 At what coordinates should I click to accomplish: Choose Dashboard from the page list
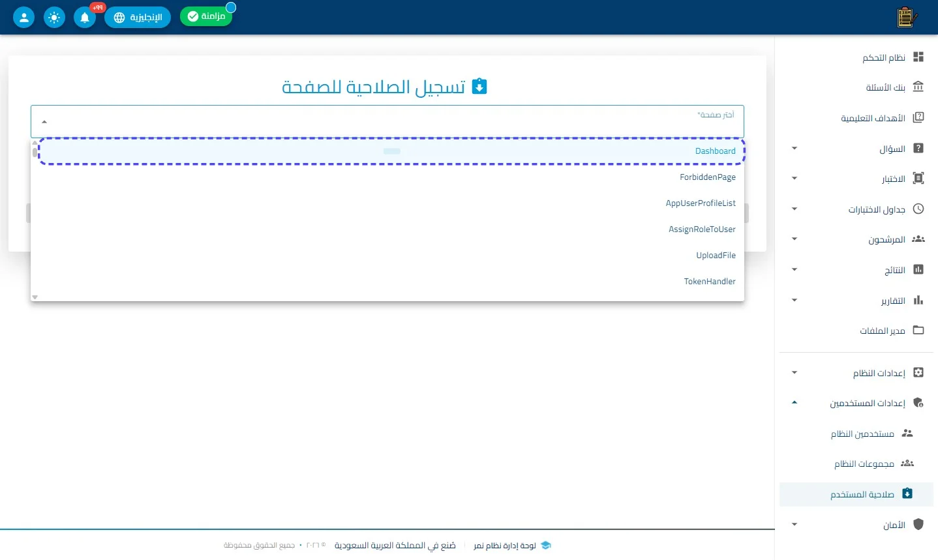pyautogui.click(x=391, y=151)
